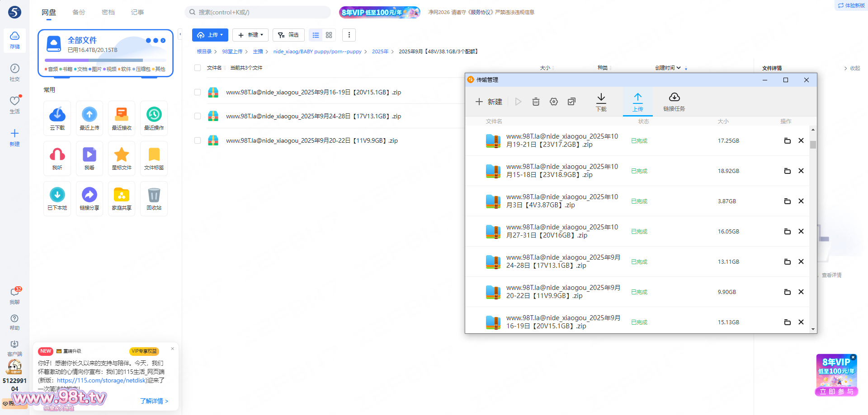
Task: Open folder location for the 17.25GB upload
Action: [787, 141]
